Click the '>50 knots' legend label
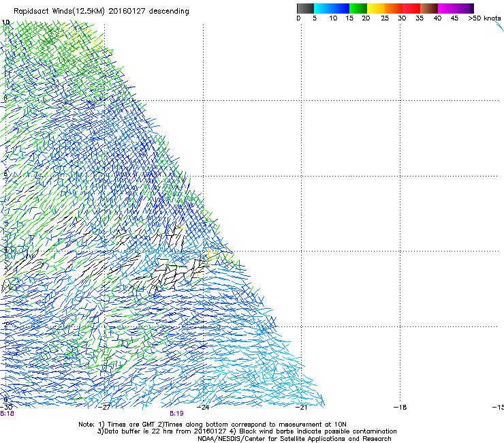 (484, 18)
